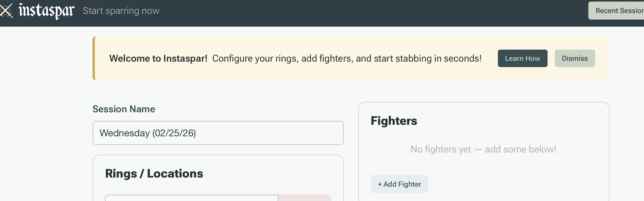Click the instaspar wordmark in the header
Screen dimensions: 644x201
47,11
